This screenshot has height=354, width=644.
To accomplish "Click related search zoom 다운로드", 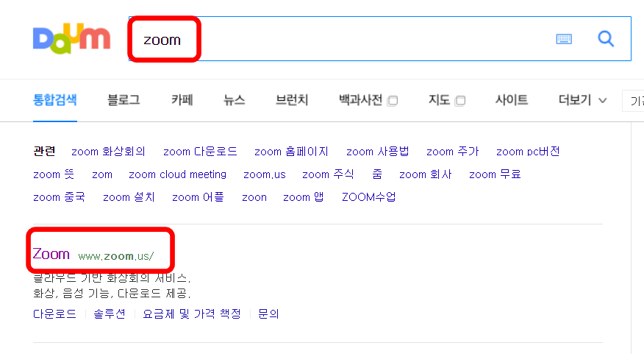I will pos(200,152).
